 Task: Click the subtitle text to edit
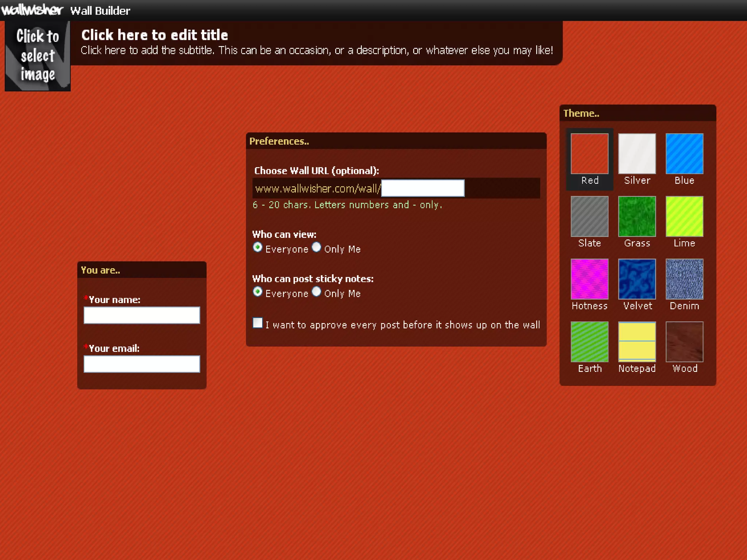point(317,50)
